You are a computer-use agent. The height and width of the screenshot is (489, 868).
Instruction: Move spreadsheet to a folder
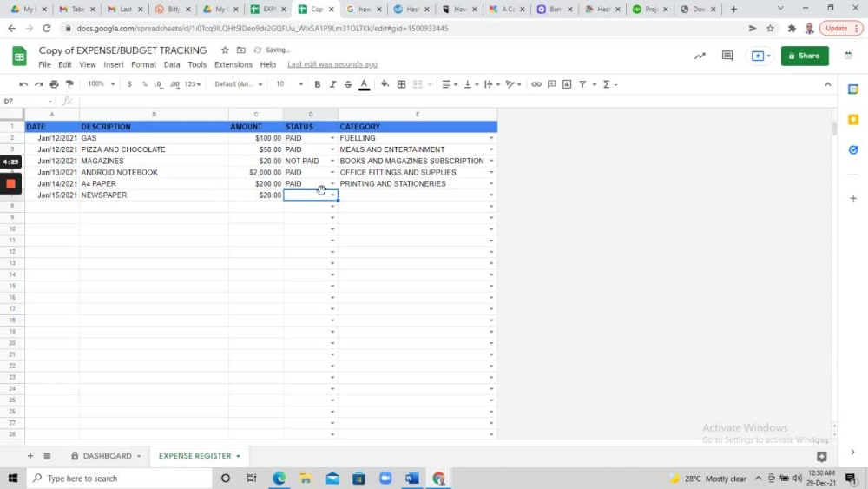[x=240, y=50]
